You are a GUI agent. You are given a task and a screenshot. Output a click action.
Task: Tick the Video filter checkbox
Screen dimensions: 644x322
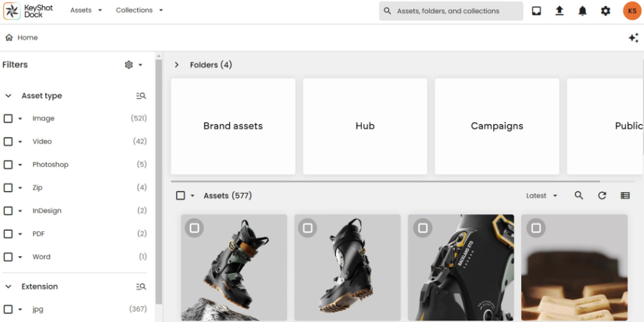[x=8, y=141]
